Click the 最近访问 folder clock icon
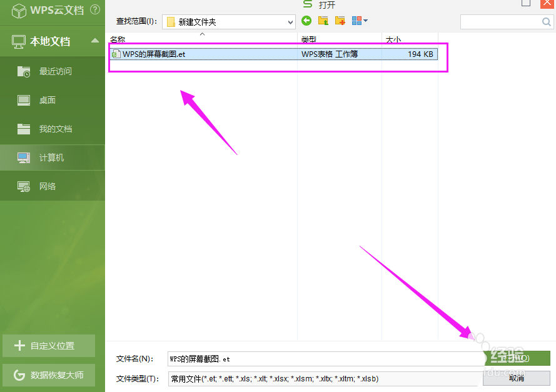The image size is (556, 392). [24, 72]
